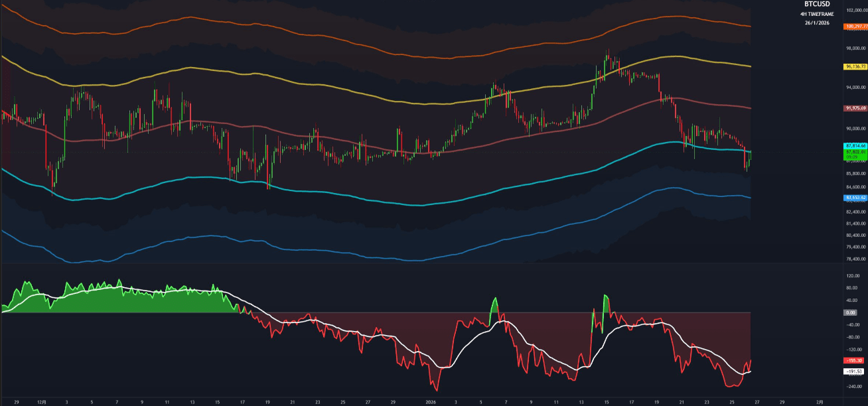This screenshot has width=868, height=406.
Task: Click the red -155.30 oscillator value label
Action: click(x=852, y=360)
